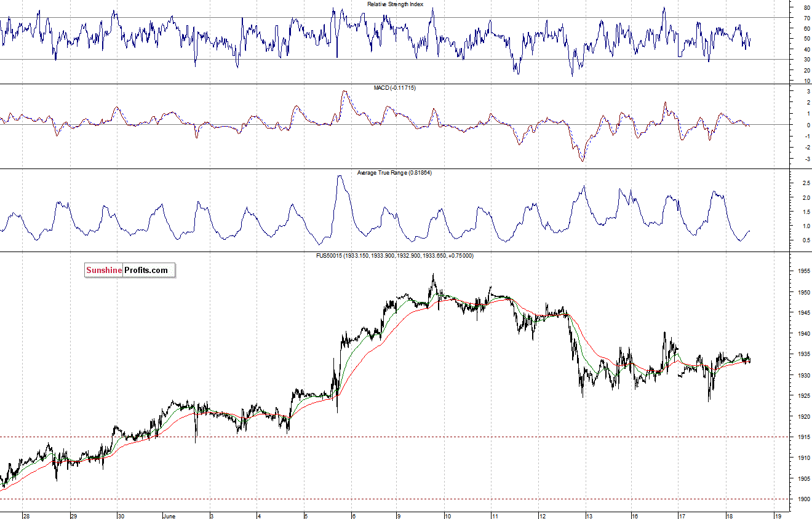Select the black dashed line at 1900

394,499
